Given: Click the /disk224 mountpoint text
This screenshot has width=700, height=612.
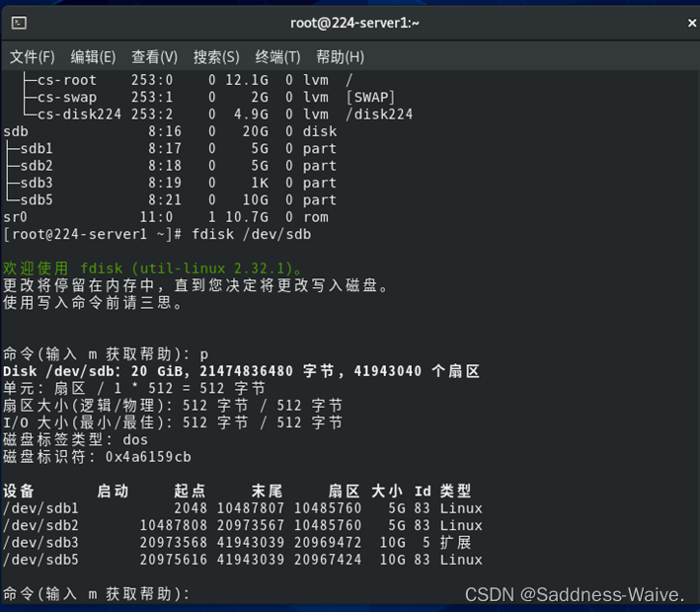Looking at the screenshot, I should (379, 115).
